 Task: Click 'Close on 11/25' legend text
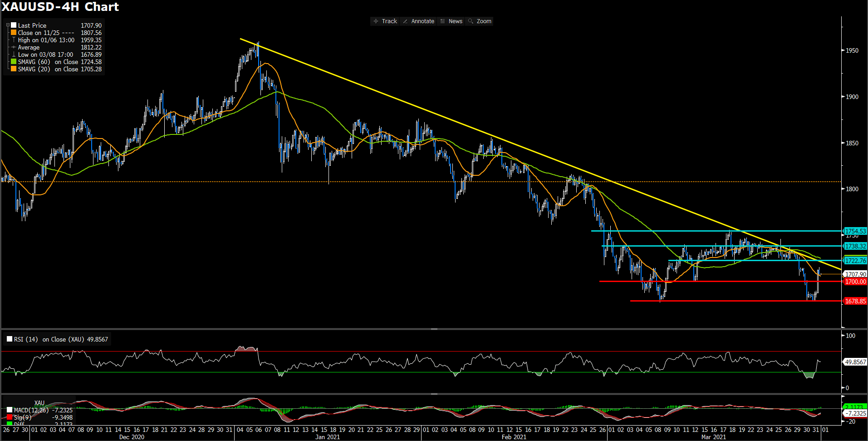39,33
